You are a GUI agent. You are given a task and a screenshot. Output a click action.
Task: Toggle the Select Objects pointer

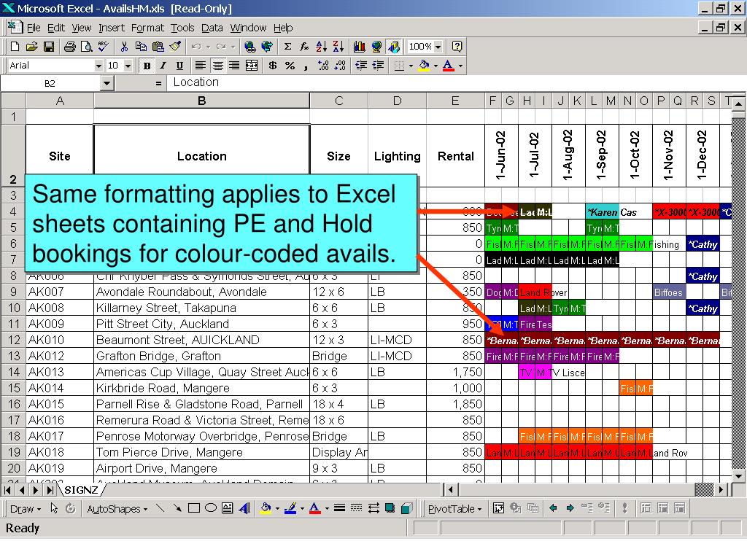pos(54,508)
